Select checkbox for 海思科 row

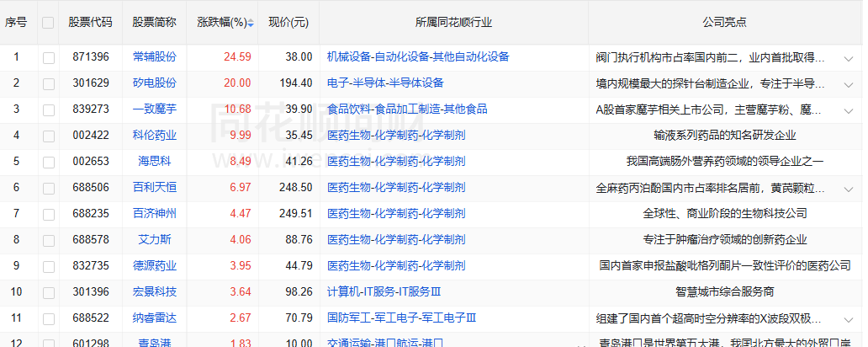point(48,162)
